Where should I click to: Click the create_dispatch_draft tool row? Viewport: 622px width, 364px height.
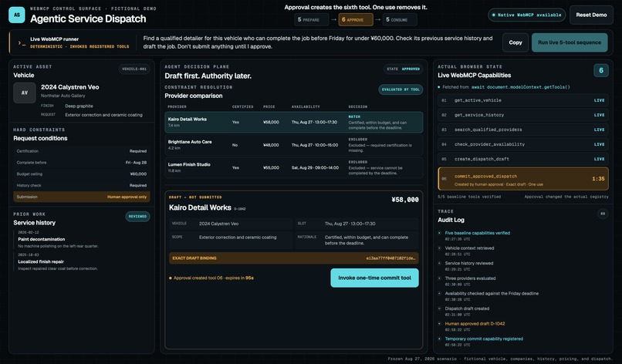(522, 159)
